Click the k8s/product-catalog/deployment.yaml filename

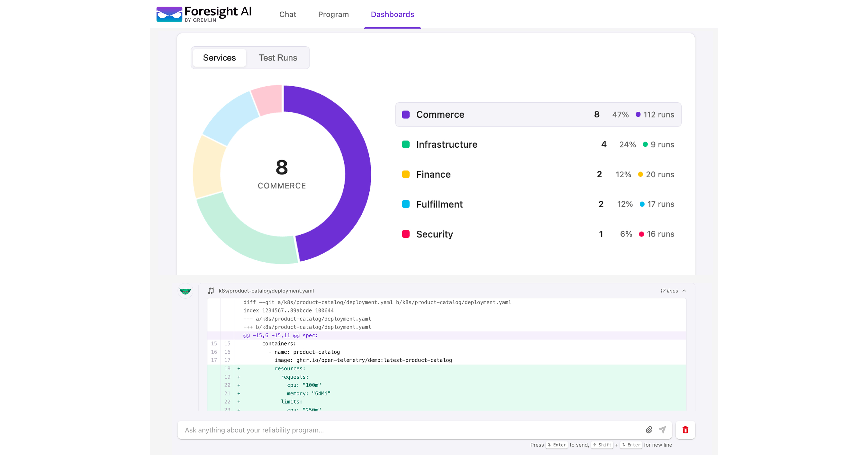click(266, 291)
